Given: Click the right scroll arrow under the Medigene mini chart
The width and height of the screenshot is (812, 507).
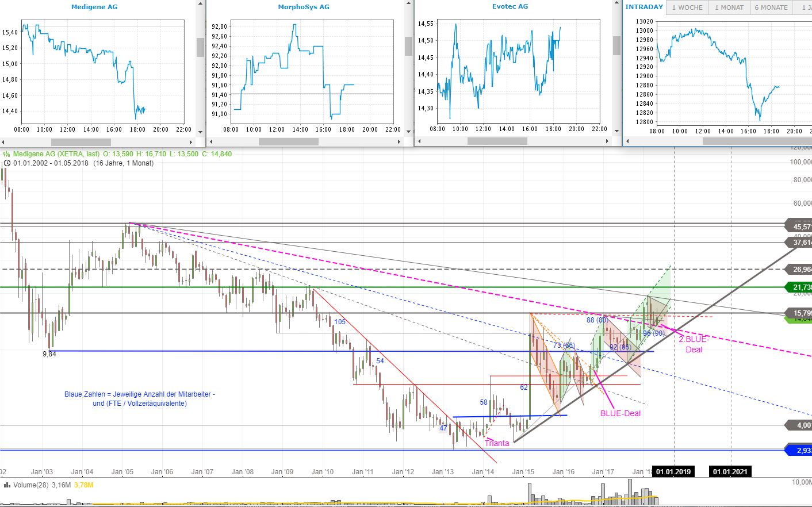Looking at the screenshot, I should pos(192,141).
